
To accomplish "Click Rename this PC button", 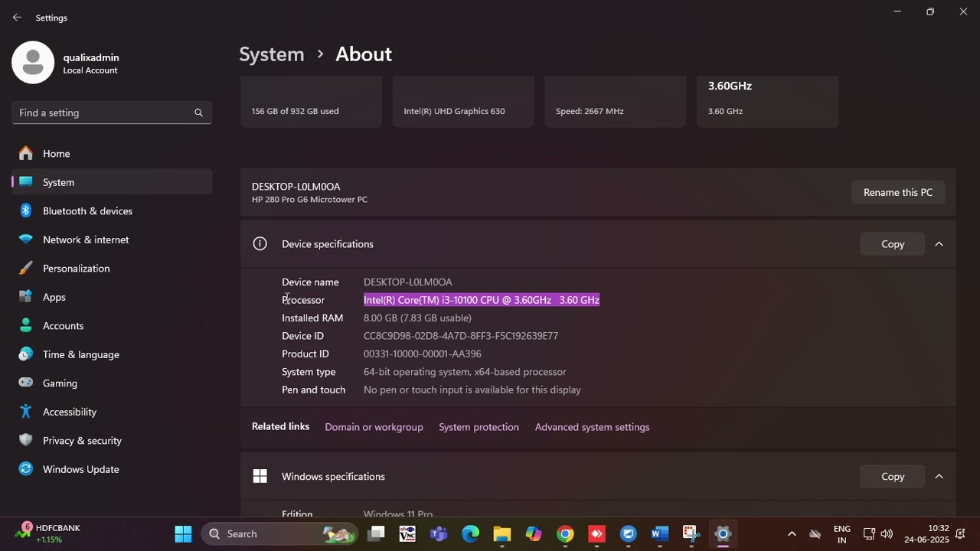I will [898, 193].
